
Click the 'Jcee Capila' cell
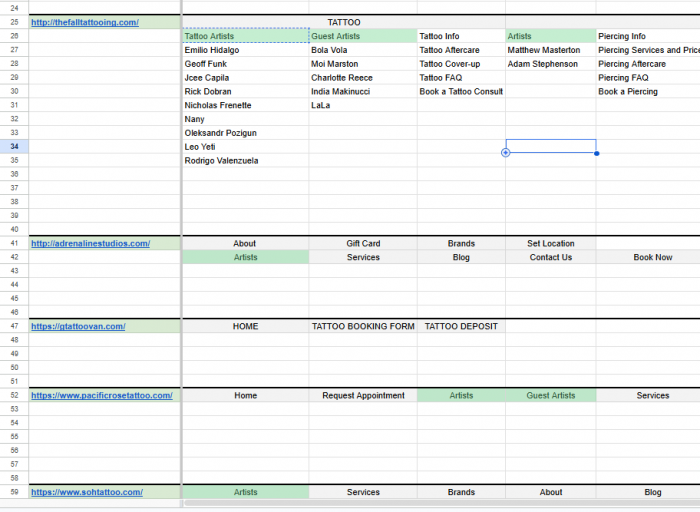coord(246,78)
